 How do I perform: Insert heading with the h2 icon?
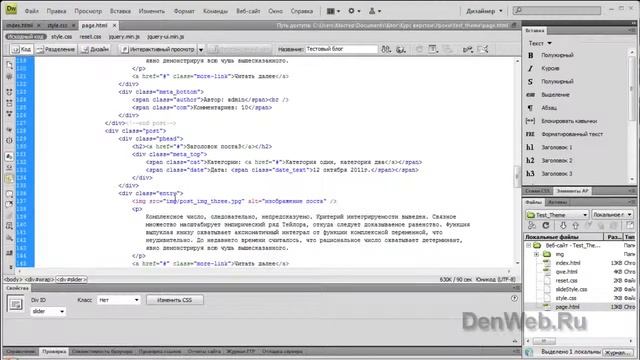pos(530,160)
